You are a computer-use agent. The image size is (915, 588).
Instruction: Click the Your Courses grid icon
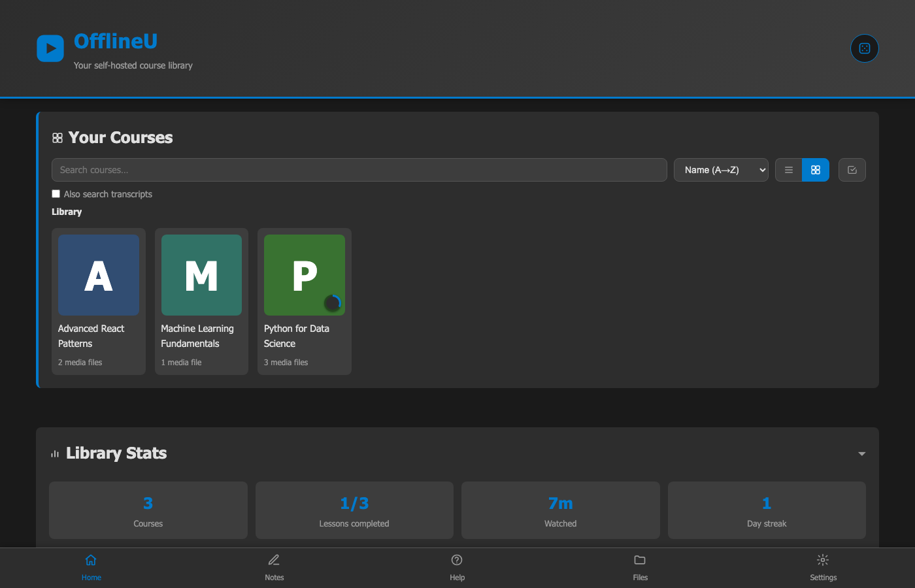point(58,138)
